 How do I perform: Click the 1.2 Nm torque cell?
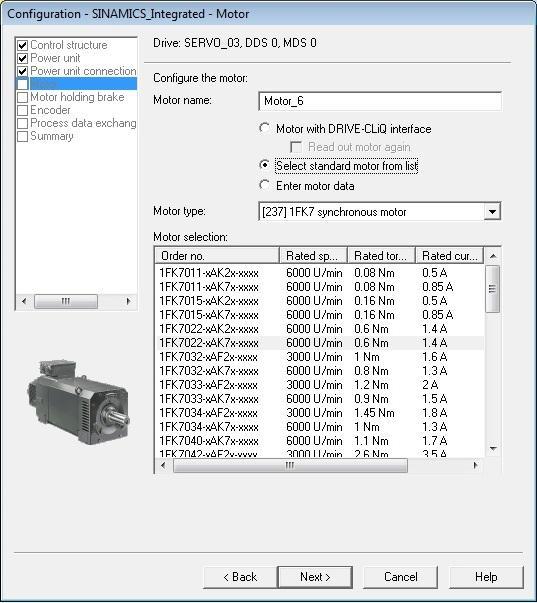371,385
